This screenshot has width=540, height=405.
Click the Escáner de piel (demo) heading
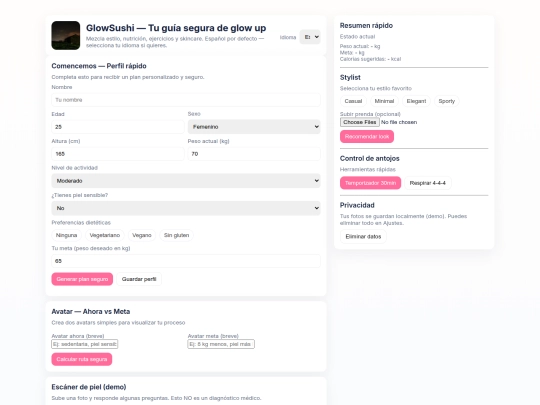pos(89,387)
